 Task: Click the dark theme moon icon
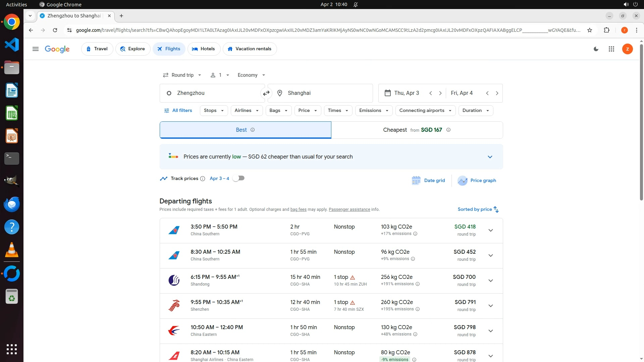point(596,49)
